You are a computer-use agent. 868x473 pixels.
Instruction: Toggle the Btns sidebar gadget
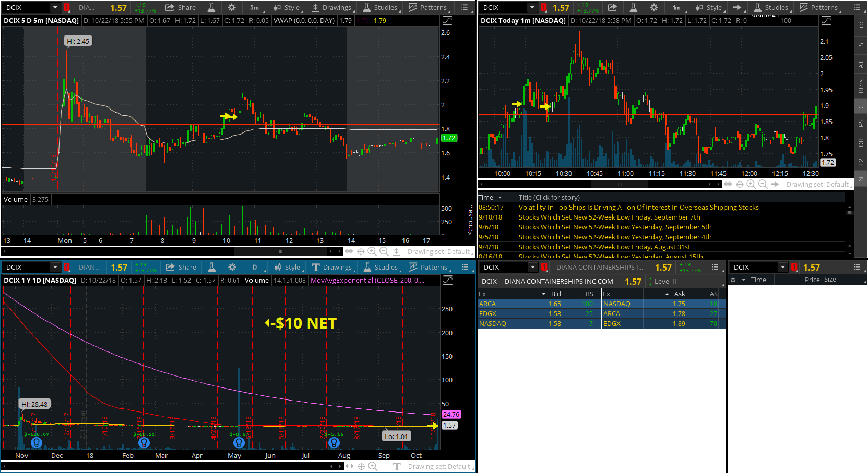pos(861,86)
